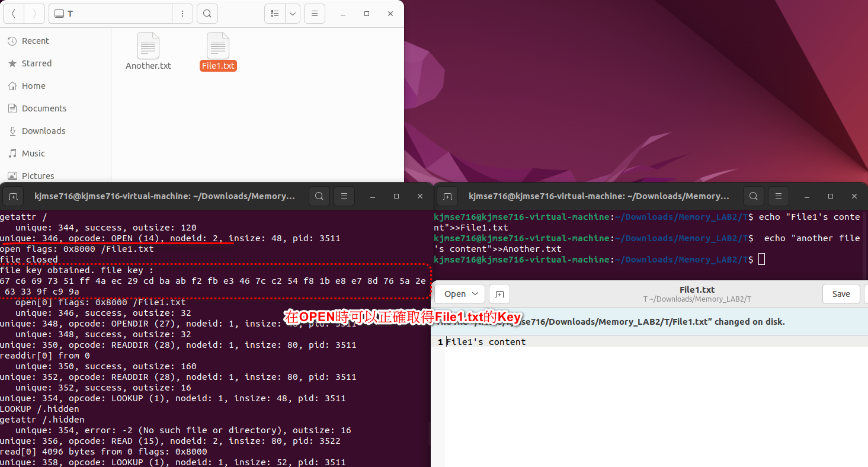
Task: Select the File1.txt file icon
Action: click(218, 46)
